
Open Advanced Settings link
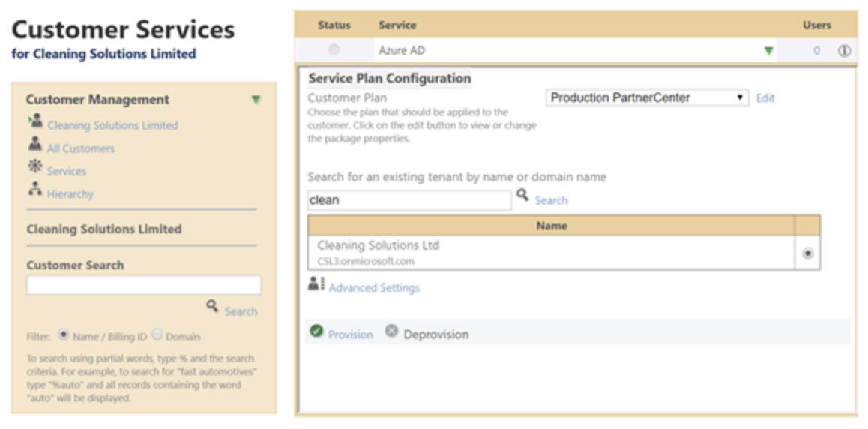click(x=374, y=288)
